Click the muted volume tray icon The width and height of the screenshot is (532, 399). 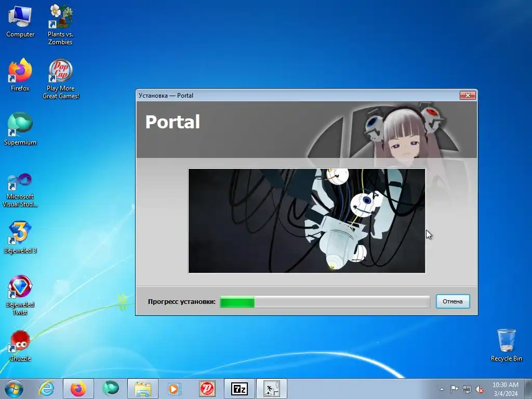480,389
